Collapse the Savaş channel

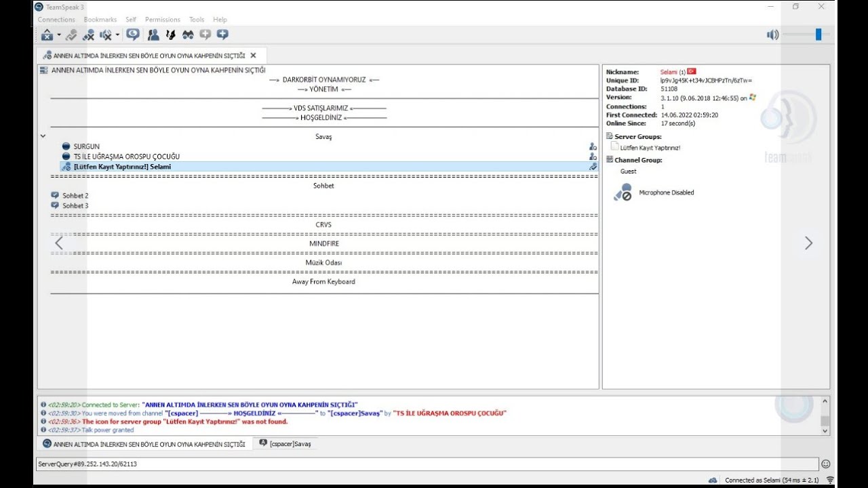[x=43, y=136]
